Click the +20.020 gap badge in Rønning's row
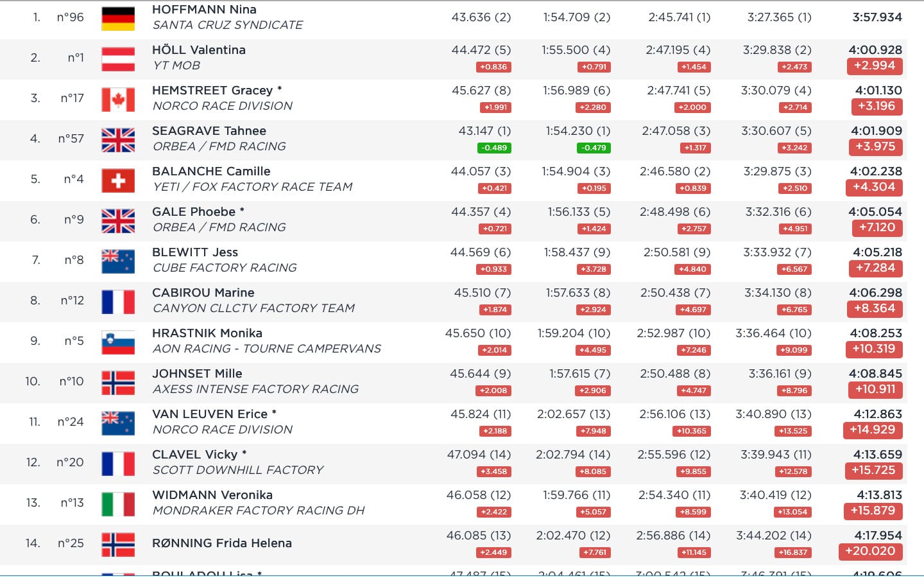Viewport: 924px width, 578px height. tap(870, 551)
